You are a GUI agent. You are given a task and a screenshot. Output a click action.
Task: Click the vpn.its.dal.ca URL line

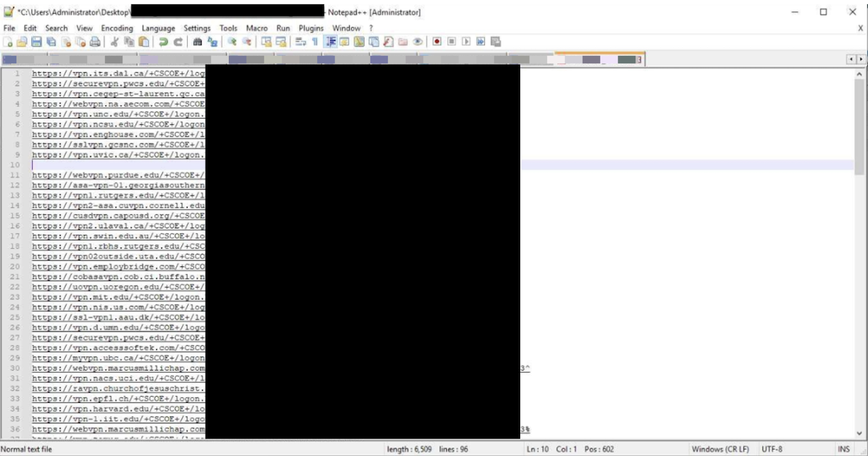119,73
